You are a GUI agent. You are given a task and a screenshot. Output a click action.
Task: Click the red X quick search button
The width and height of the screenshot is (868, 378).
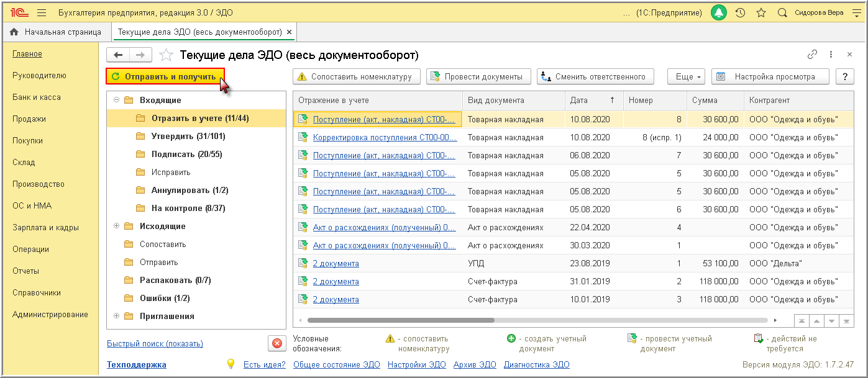(x=276, y=343)
